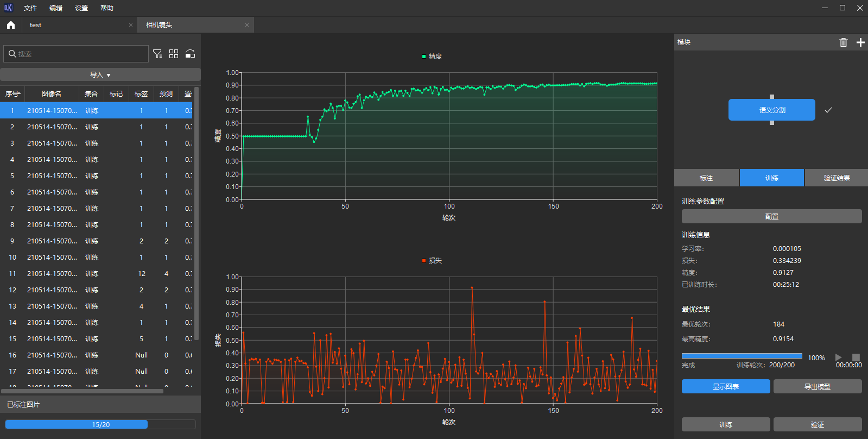Click the highest accuracy value 0.9154
868x439 pixels.
pyautogui.click(x=783, y=339)
